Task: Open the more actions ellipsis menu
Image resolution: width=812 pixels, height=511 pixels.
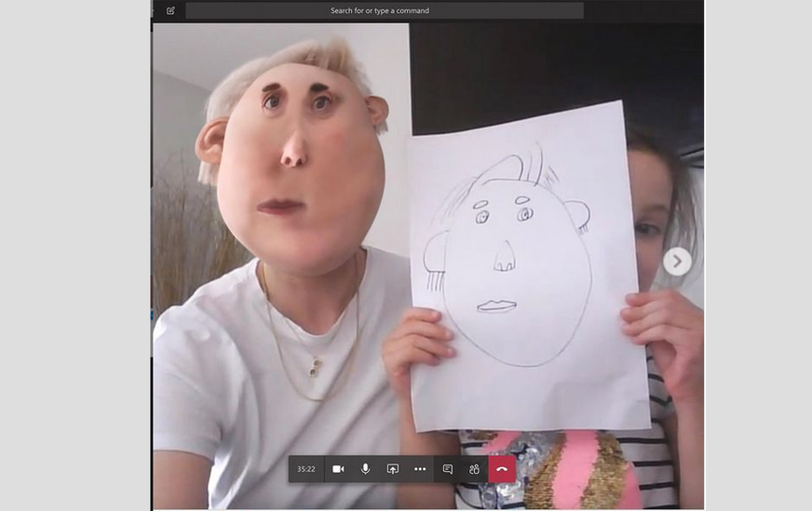Action: 420,469
